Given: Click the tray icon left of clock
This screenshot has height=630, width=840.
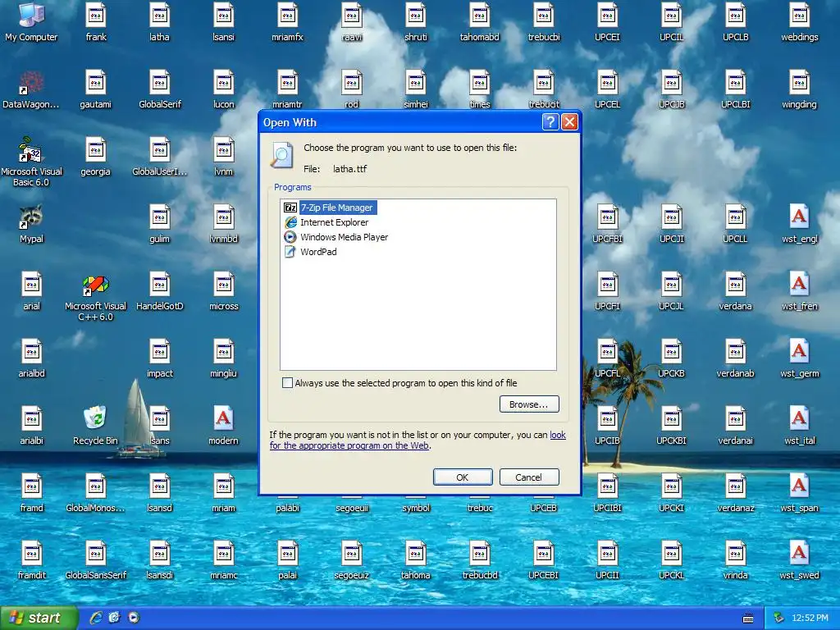Looking at the screenshot, I should coord(778,619).
